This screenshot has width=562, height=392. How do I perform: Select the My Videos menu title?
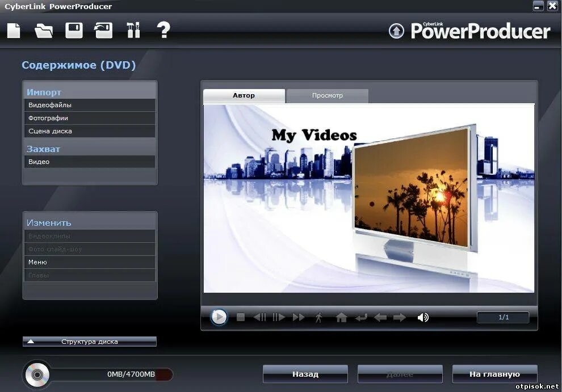(314, 135)
